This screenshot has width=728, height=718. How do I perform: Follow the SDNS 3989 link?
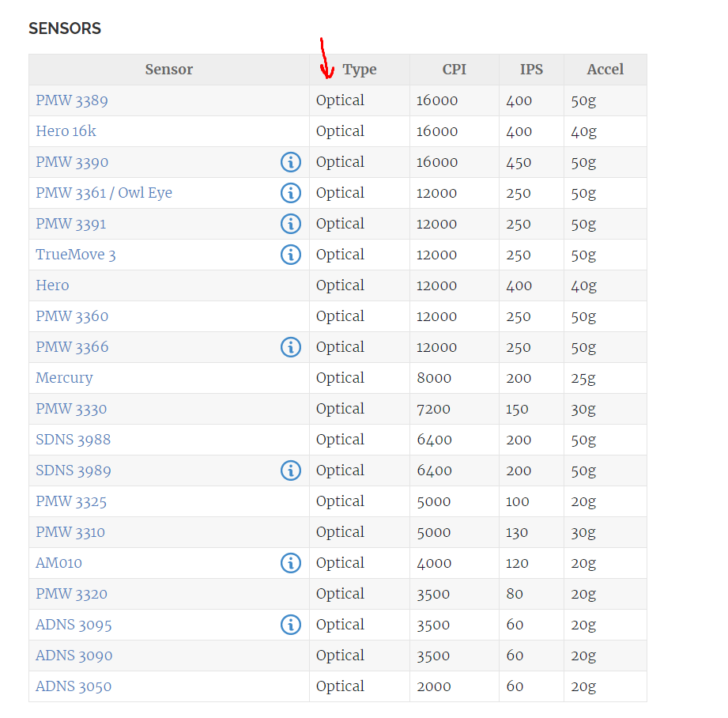coord(74,470)
